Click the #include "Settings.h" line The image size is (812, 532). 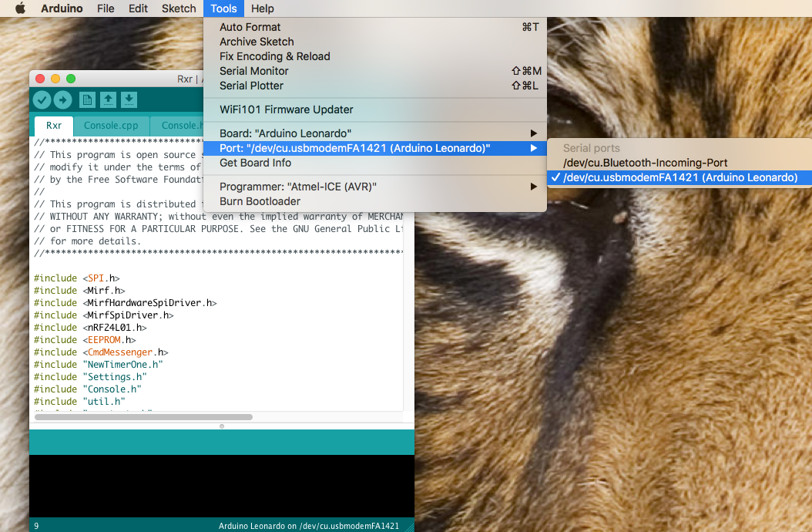pyautogui.click(x=90, y=377)
